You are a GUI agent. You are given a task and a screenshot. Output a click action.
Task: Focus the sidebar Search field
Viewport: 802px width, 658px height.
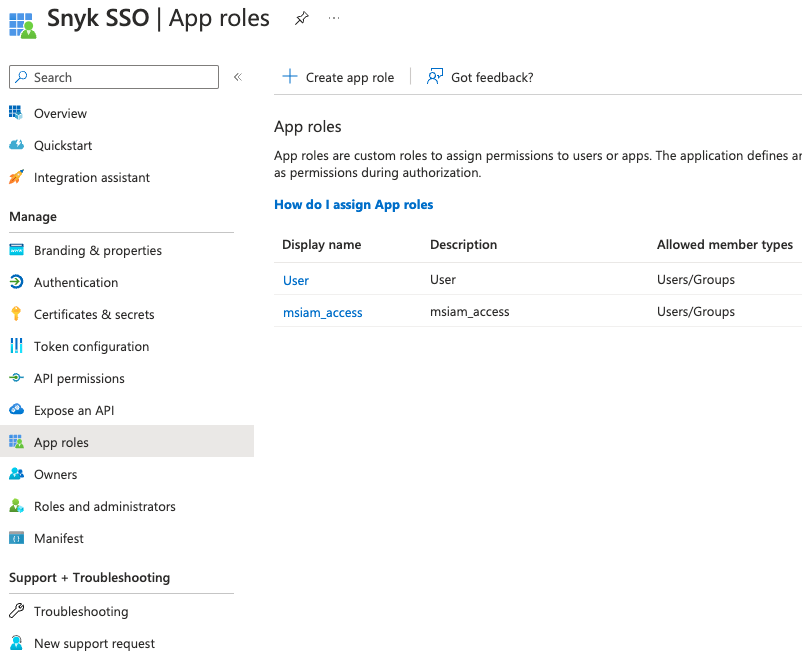coord(114,77)
